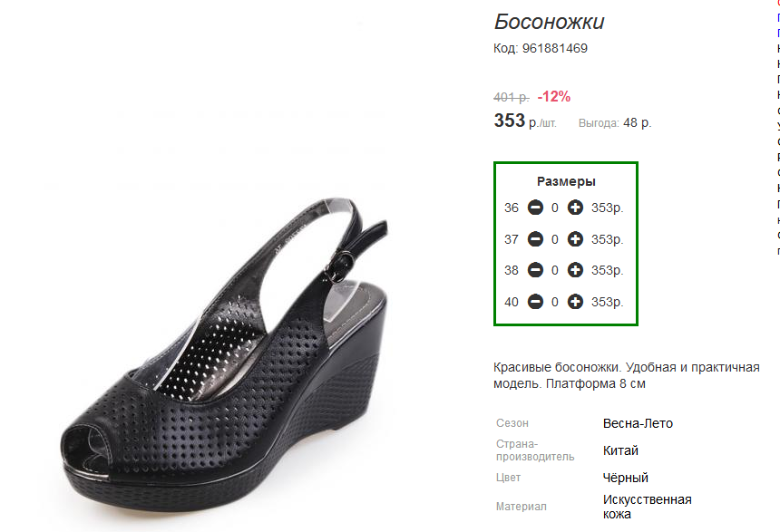Viewport: 780px width, 532px height.
Task: Click the Босоножки product title
Action: (550, 22)
